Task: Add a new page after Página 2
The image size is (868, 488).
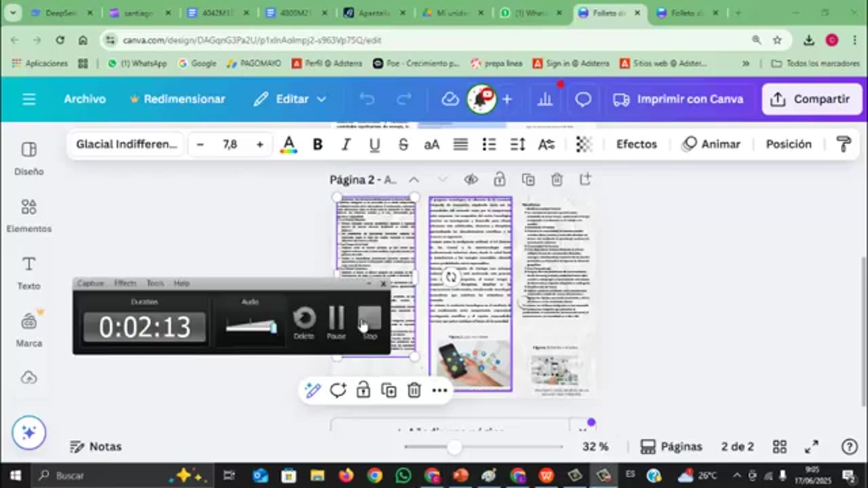Action: tap(585, 180)
